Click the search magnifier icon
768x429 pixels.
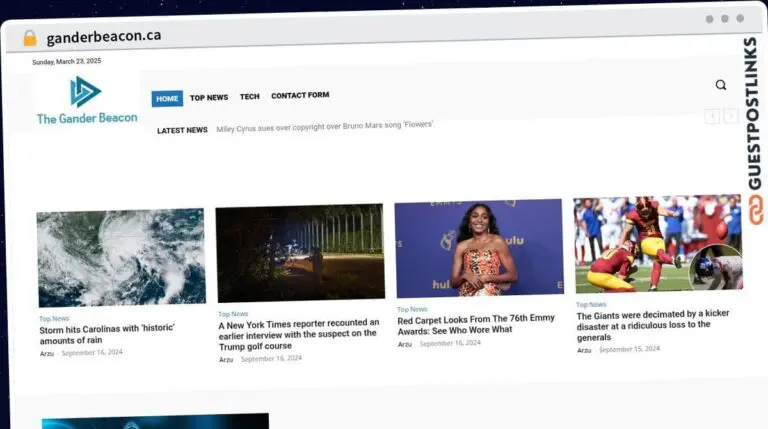pyautogui.click(x=720, y=85)
